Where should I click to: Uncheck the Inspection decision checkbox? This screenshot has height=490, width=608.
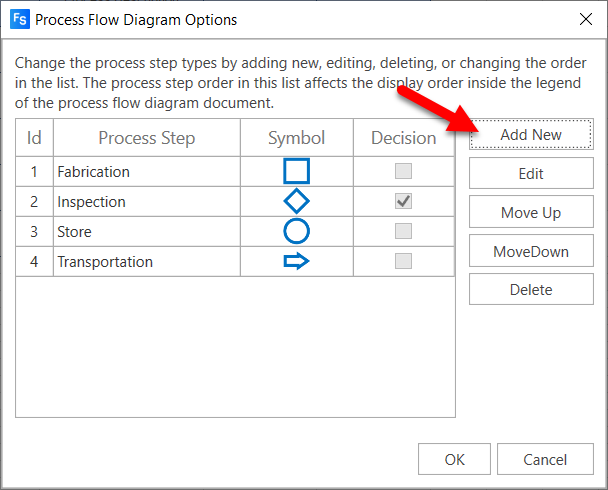coord(404,201)
